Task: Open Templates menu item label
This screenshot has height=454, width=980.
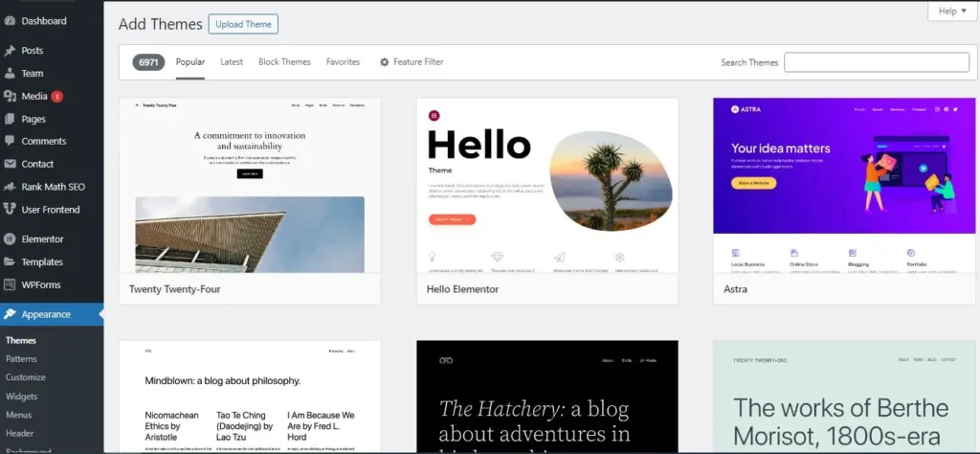Action: click(x=42, y=262)
